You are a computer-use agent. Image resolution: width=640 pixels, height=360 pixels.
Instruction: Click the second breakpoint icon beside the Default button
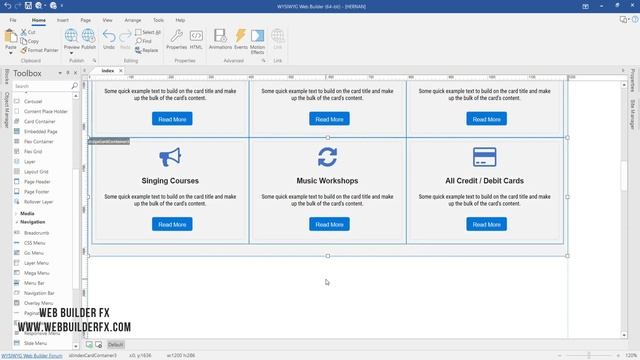pyautogui.click(x=99, y=345)
